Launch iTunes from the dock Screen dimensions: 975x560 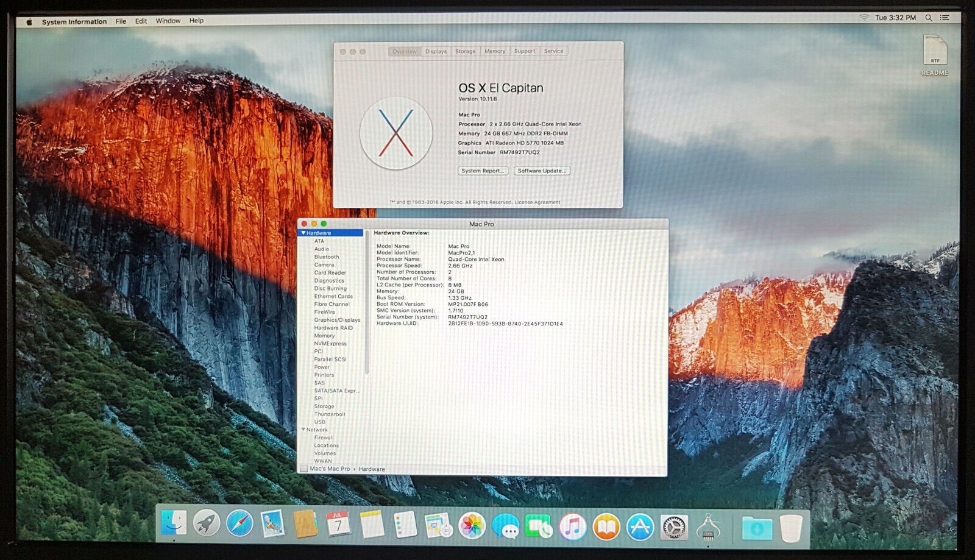click(x=572, y=527)
